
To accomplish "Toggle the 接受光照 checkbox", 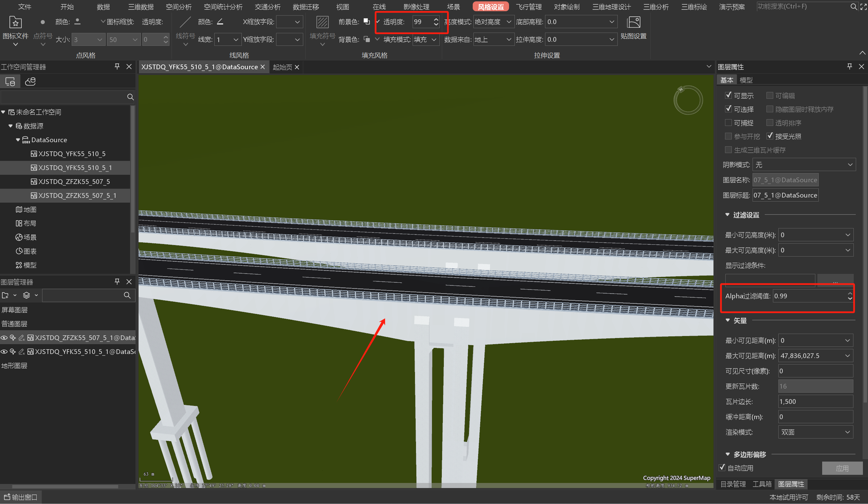I will tap(770, 136).
